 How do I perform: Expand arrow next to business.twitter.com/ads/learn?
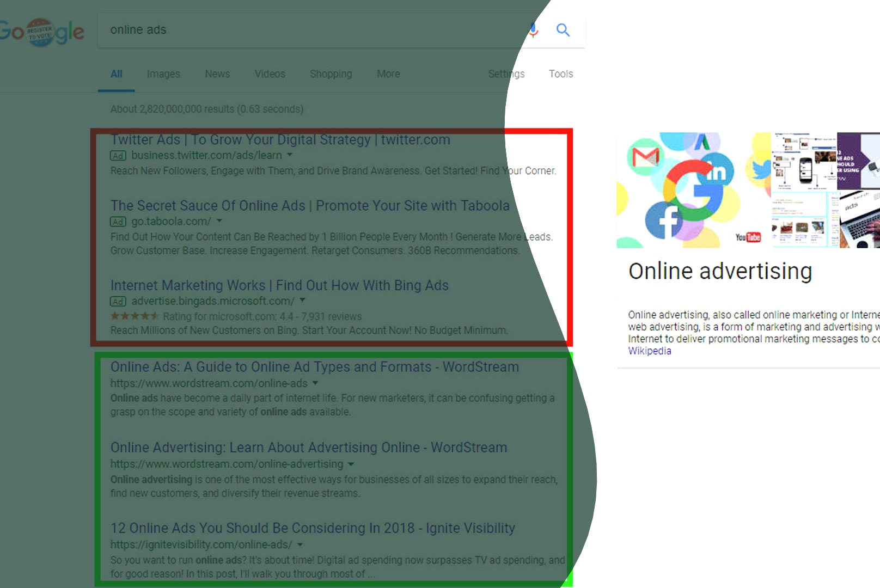coord(290,155)
